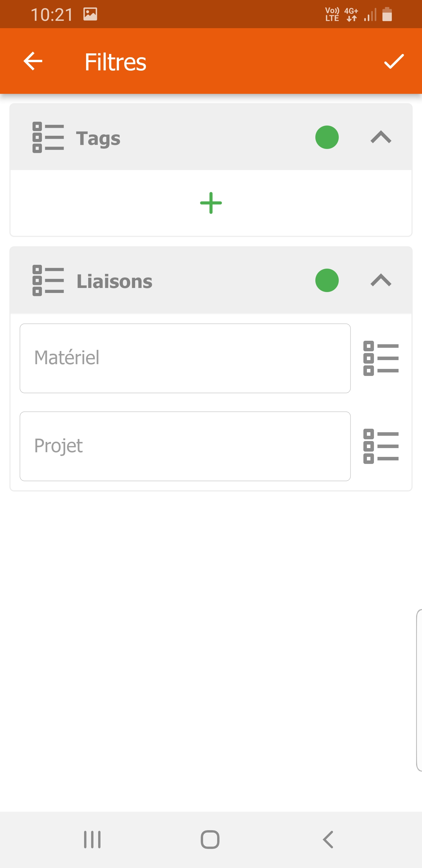Toggle the green status dot for Liaisons
This screenshot has height=868, width=422.
click(327, 280)
